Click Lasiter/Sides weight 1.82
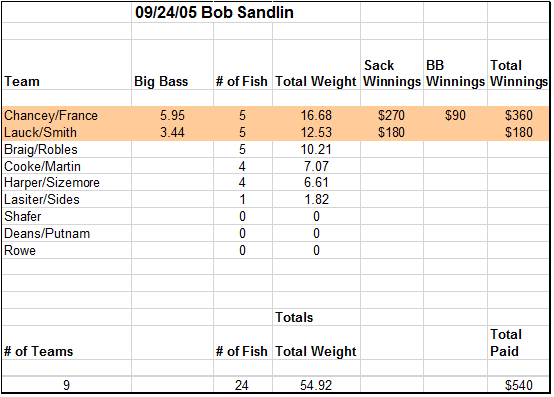 [x=317, y=200]
